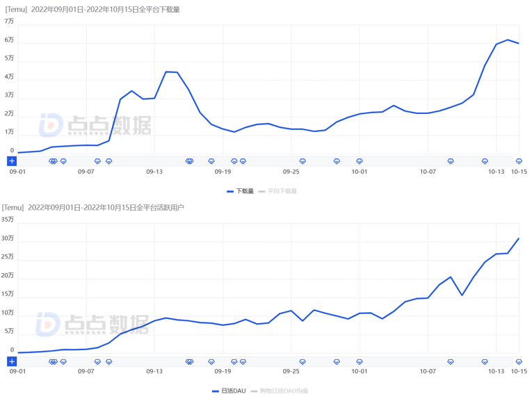Viewport: 532px width, 401px height.
Task: Expand events with the plus button on download chart
Action: pyautogui.click(x=12, y=161)
